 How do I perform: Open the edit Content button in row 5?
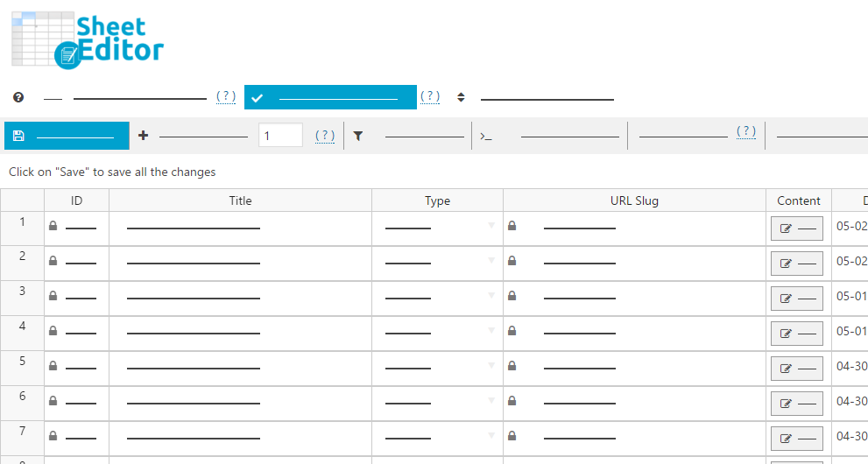pyautogui.click(x=796, y=369)
